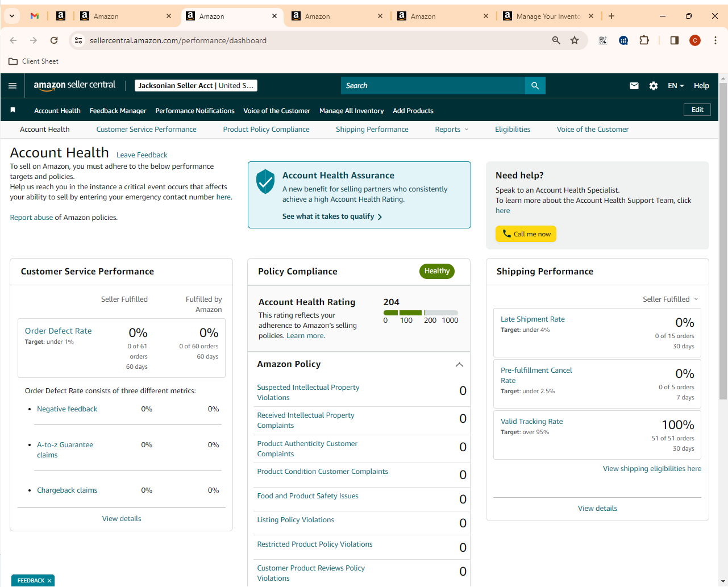Open the Jacksonian Seller Acct account selector
The height and width of the screenshot is (587, 728).
[x=196, y=86]
